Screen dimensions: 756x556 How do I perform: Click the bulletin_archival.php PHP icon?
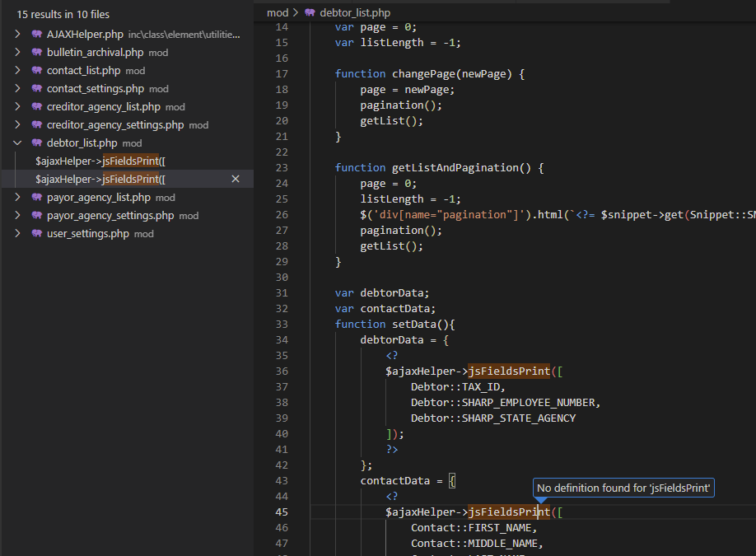tap(37, 53)
